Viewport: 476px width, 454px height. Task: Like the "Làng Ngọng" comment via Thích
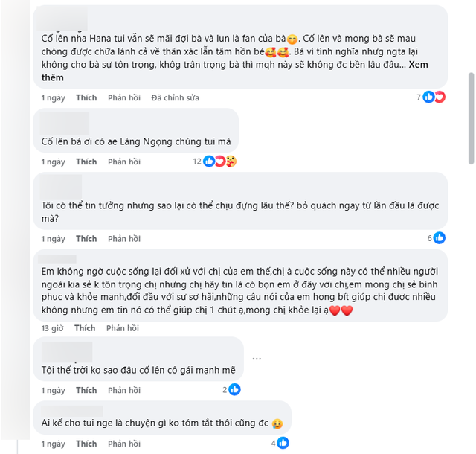coord(86,162)
